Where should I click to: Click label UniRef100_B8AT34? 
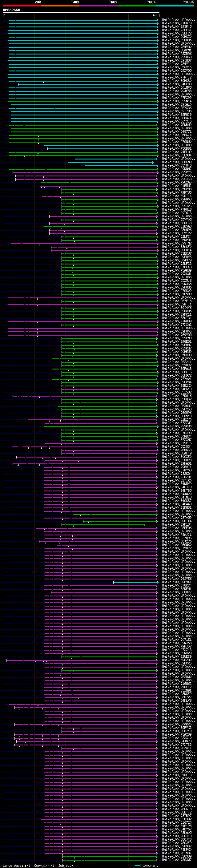[177, 318]
